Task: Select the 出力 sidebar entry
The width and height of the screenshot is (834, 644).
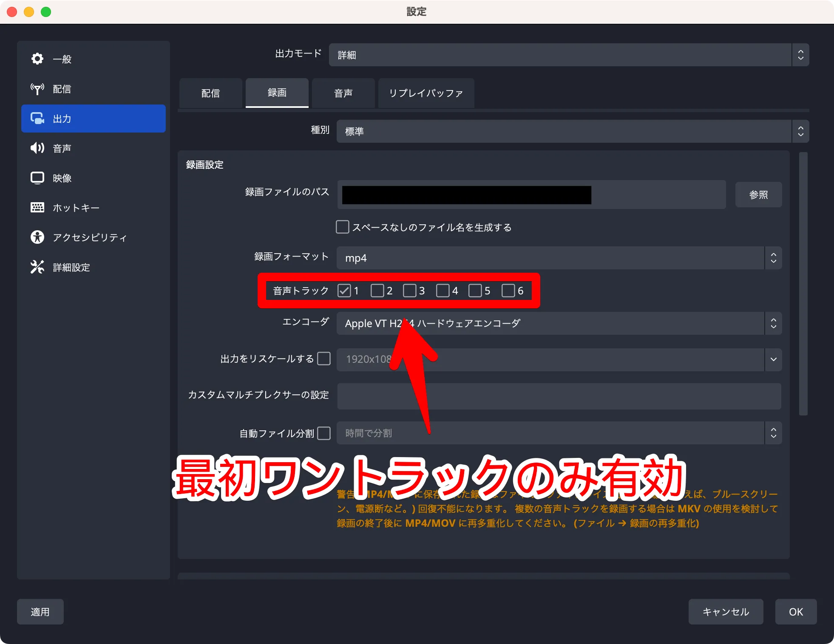Action: 94,119
